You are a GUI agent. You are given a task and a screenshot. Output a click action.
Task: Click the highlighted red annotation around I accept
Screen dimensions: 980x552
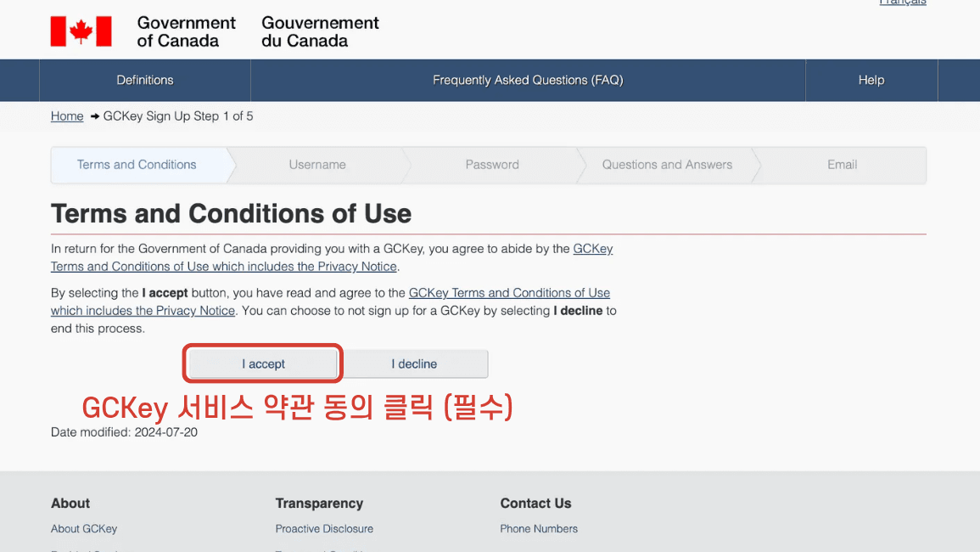point(262,363)
